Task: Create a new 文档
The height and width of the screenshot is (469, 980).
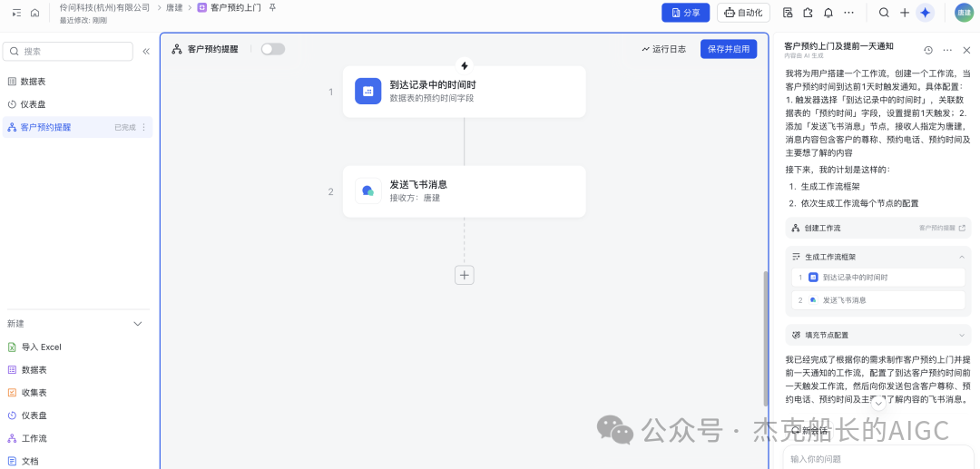Action: [30, 461]
